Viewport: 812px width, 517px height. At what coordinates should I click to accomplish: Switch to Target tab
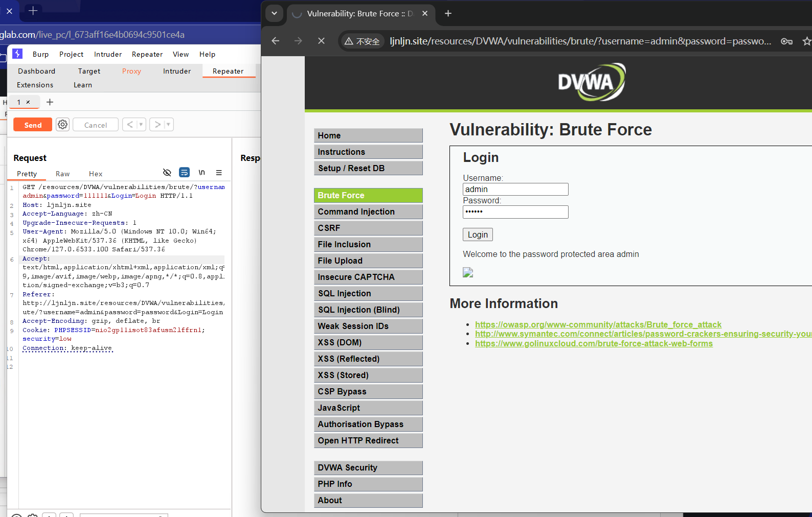(x=89, y=71)
